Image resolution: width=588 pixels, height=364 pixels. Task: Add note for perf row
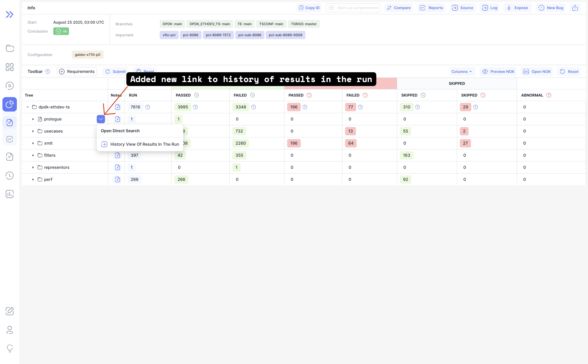click(117, 179)
